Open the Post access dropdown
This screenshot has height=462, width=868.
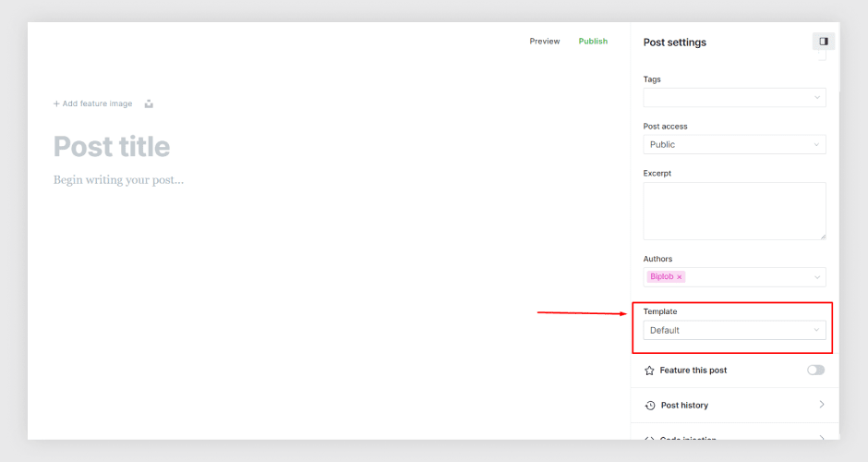[x=734, y=145]
